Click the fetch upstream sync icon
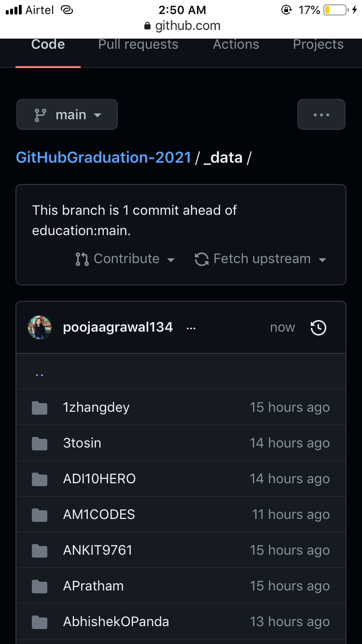 coord(201,259)
